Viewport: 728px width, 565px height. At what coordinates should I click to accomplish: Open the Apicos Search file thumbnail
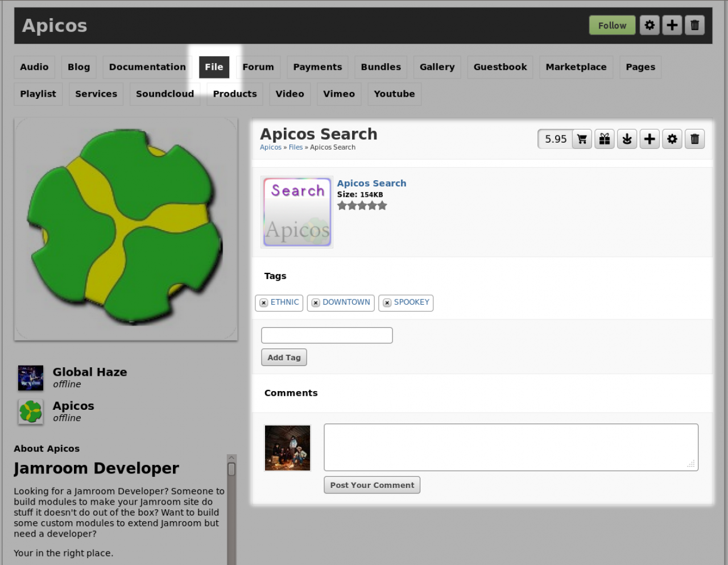pos(297,212)
